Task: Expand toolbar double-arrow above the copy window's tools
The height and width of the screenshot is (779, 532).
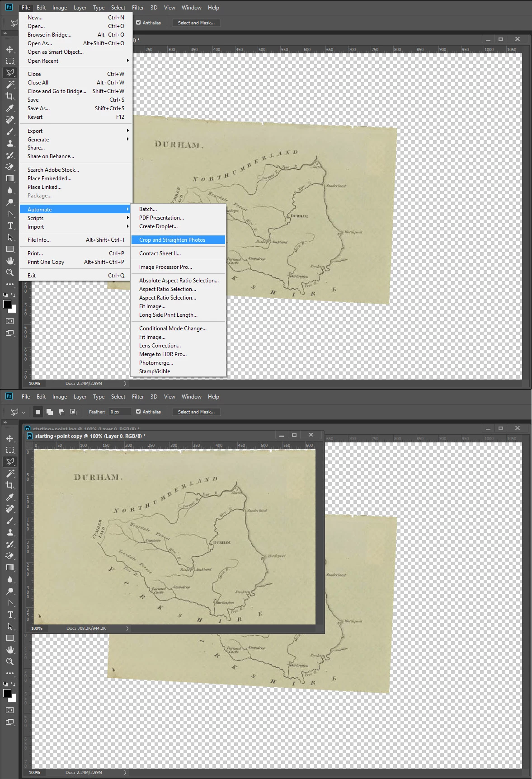Action: tap(5, 422)
